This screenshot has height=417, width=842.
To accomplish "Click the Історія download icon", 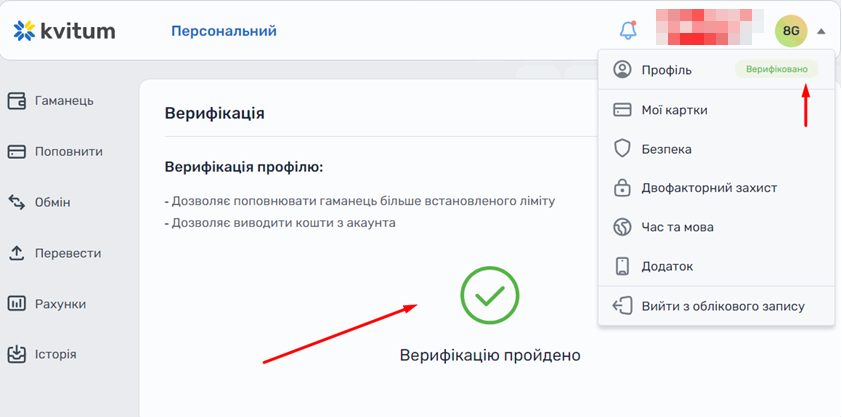I will [x=16, y=354].
